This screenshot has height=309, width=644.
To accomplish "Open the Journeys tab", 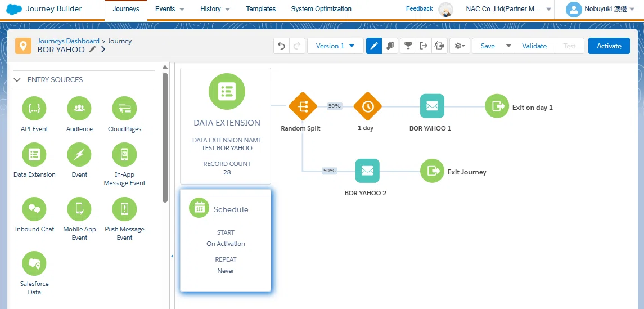I will click(125, 9).
